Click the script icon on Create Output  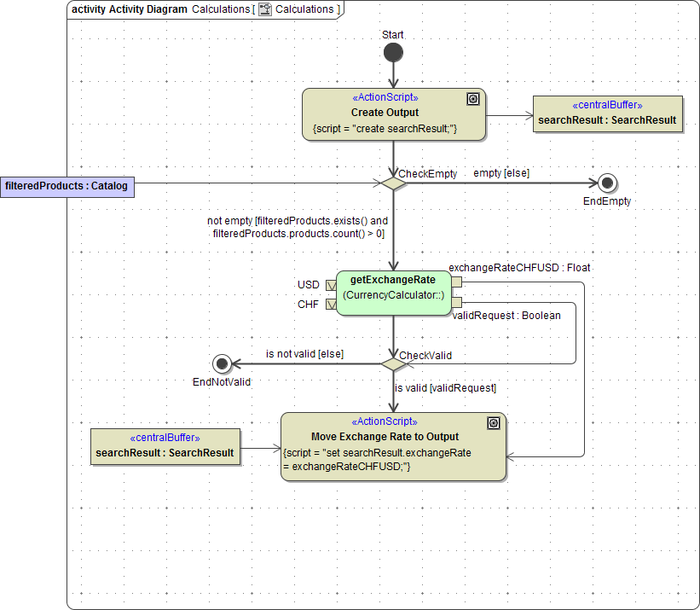click(473, 99)
